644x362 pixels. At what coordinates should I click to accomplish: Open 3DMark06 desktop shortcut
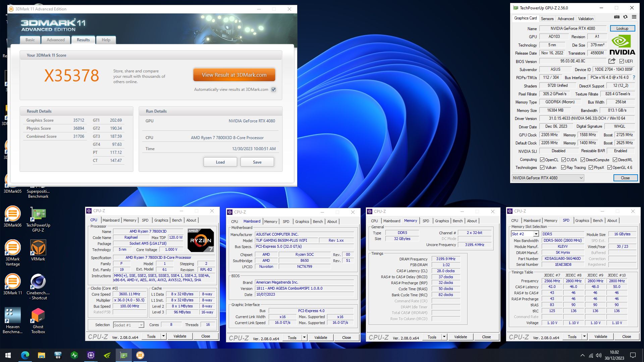[x=12, y=217]
